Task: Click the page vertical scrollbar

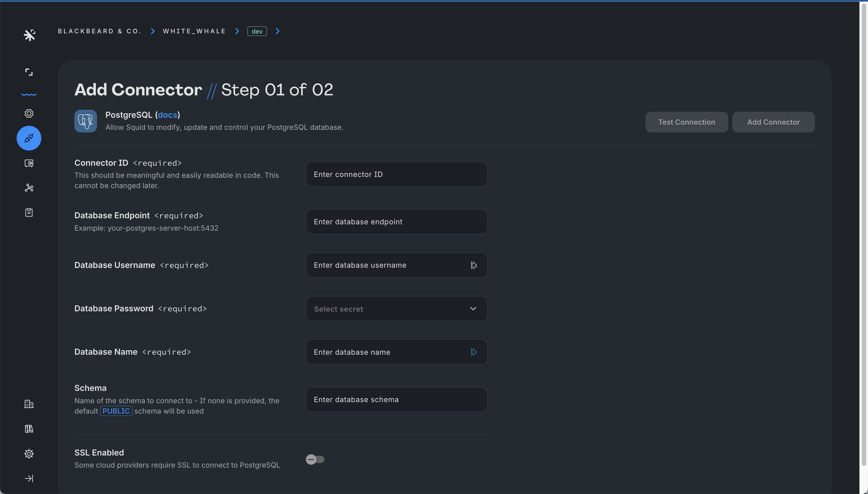Action: coord(864,234)
